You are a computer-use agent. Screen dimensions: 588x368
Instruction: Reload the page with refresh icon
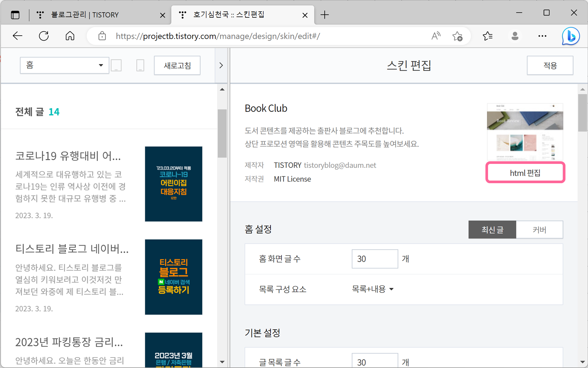tap(44, 36)
